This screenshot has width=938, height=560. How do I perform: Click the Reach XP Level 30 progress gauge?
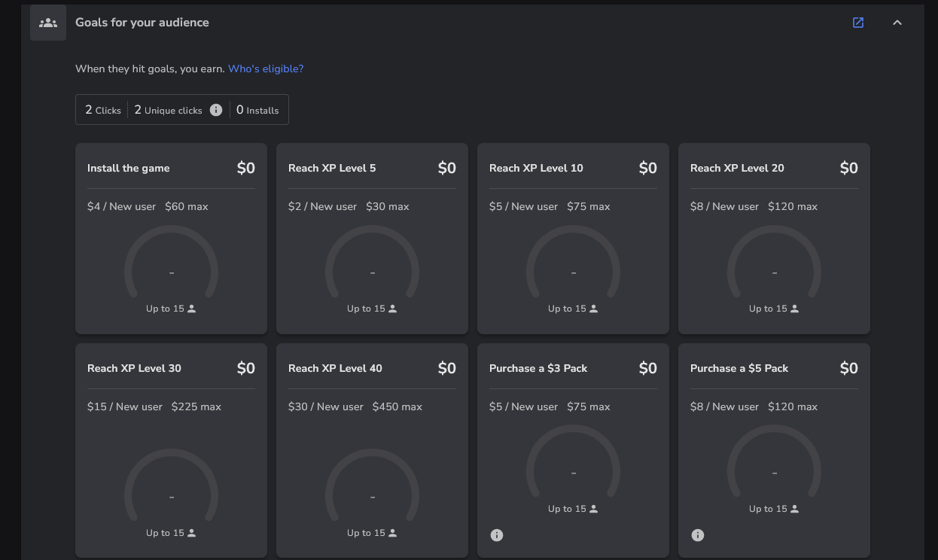coord(171,488)
